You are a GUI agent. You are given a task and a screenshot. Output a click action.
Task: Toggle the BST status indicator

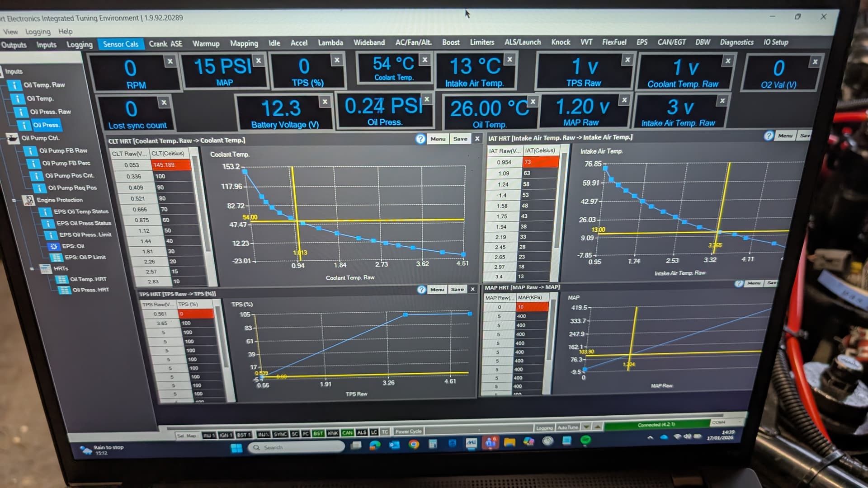[x=318, y=433]
